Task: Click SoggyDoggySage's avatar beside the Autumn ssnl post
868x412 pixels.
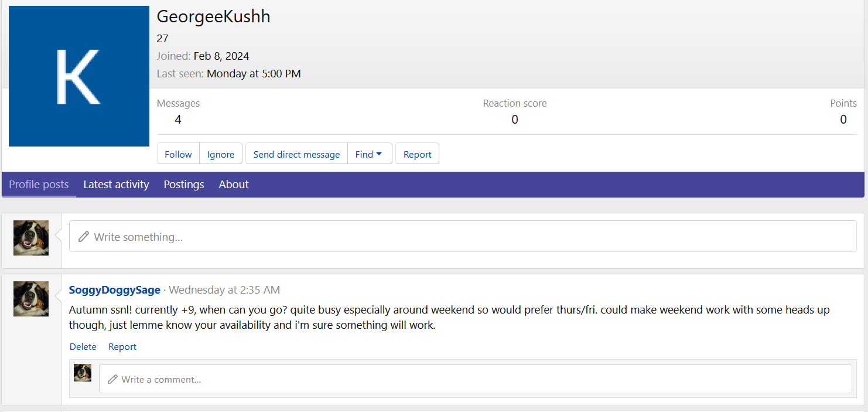Action: [31, 298]
